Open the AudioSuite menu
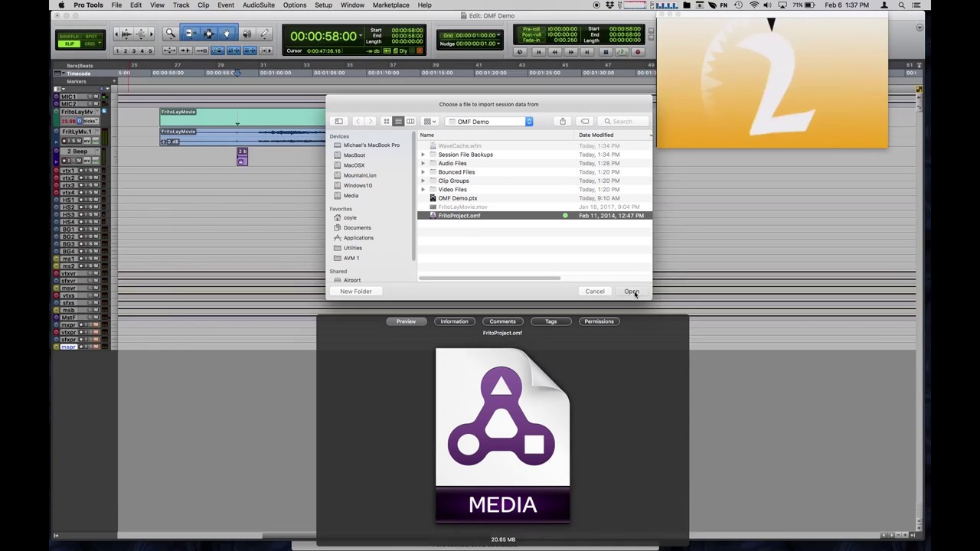Screen dimensions: 980x551 click(x=259, y=5)
